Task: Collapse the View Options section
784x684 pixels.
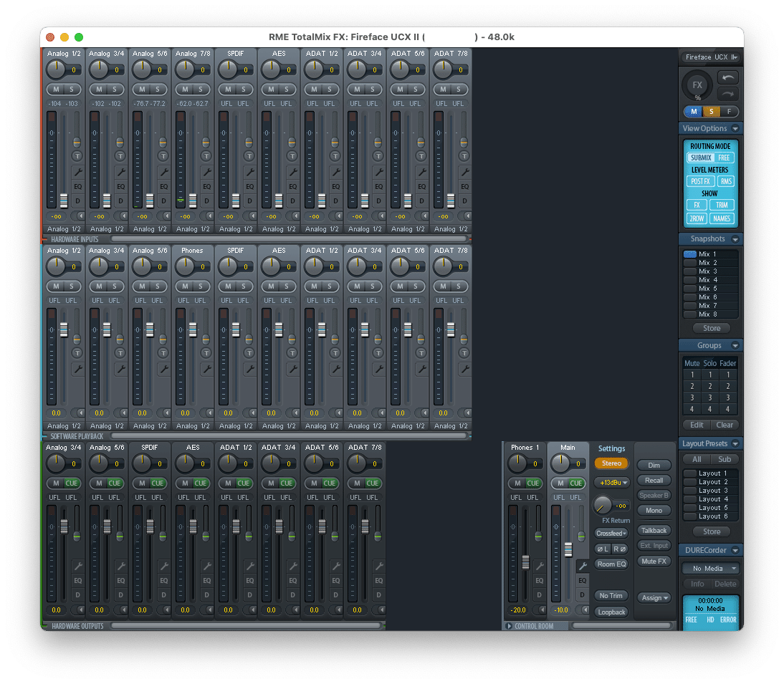Action: click(x=735, y=128)
